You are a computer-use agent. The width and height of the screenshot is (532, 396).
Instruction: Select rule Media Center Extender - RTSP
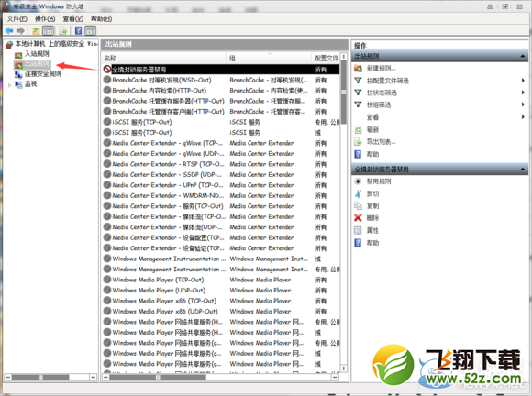(221, 164)
